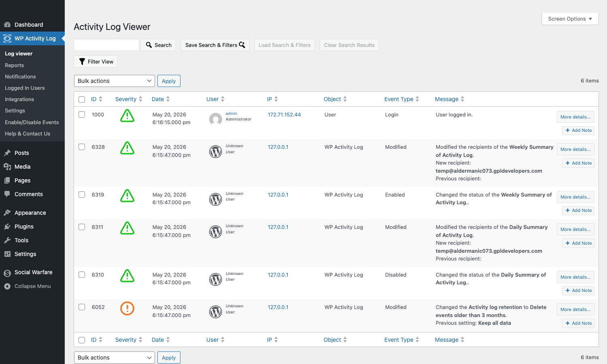Click the funnel icon on Filter View

coord(82,61)
